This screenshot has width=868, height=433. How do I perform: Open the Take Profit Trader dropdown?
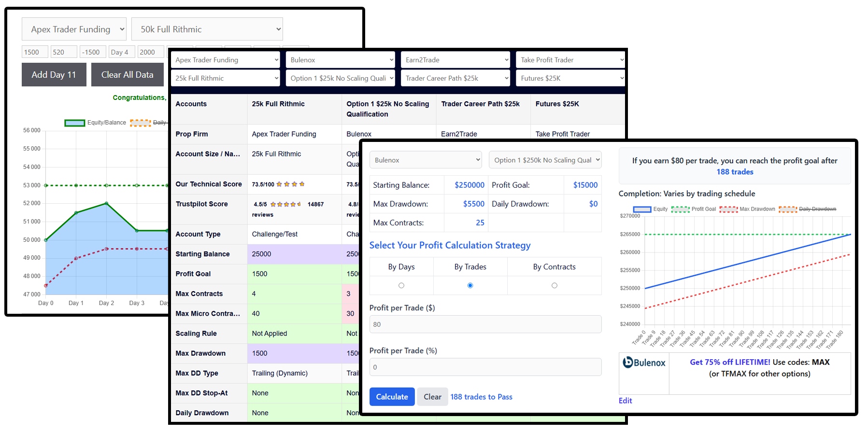pyautogui.click(x=570, y=60)
